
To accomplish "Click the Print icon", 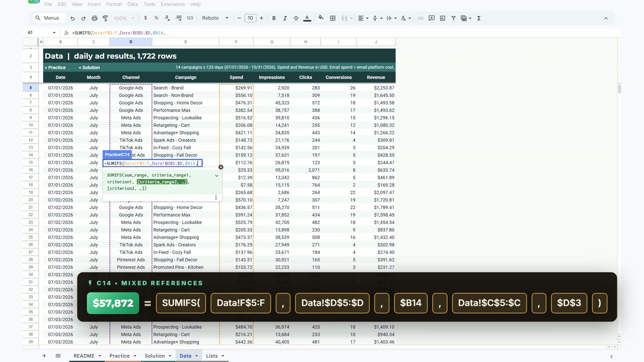I will point(94,18).
